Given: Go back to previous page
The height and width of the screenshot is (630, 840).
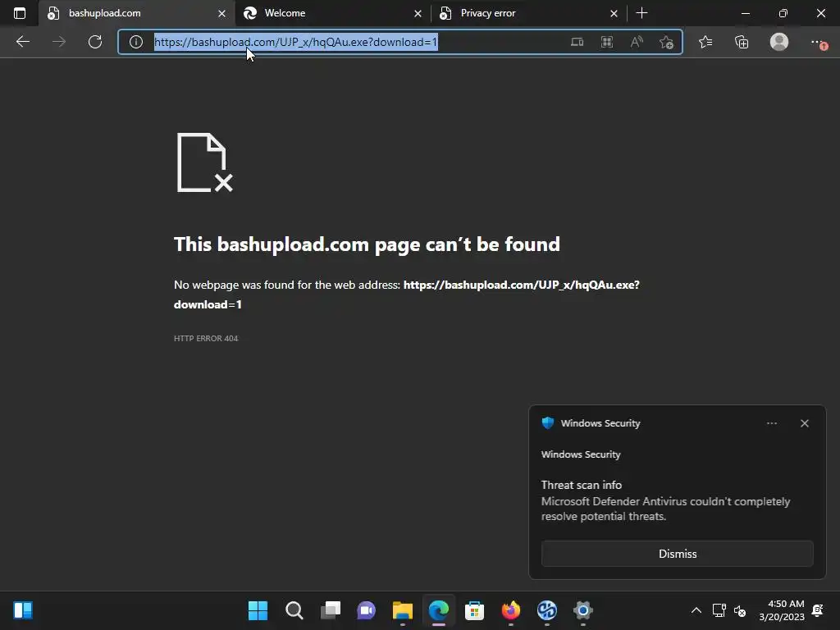Looking at the screenshot, I should click(22, 42).
